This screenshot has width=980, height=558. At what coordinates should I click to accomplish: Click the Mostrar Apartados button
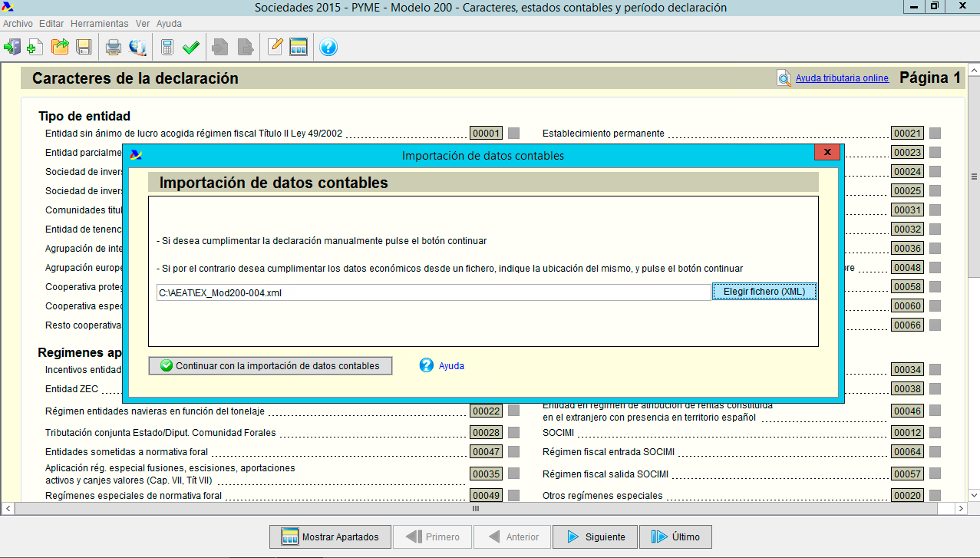[330, 537]
